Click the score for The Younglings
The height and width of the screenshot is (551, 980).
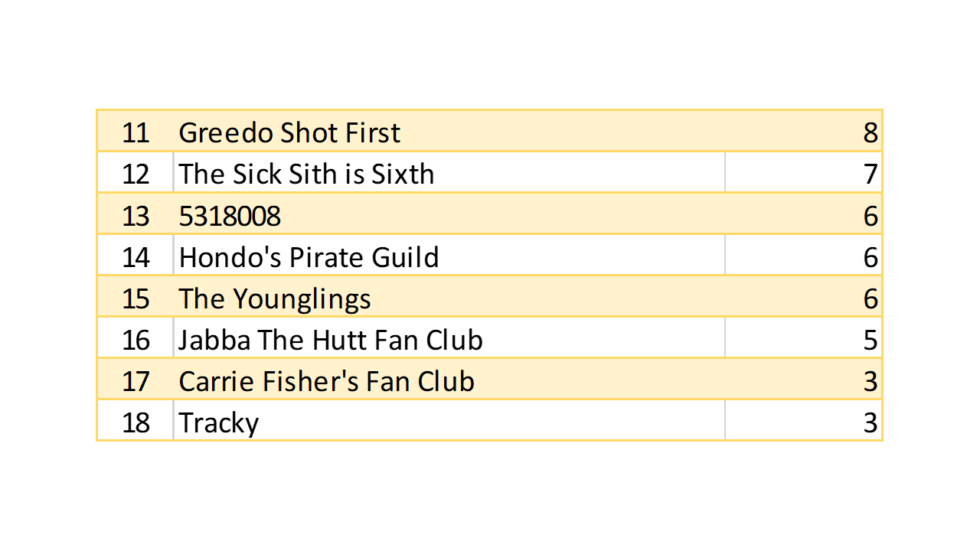[x=870, y=298]
